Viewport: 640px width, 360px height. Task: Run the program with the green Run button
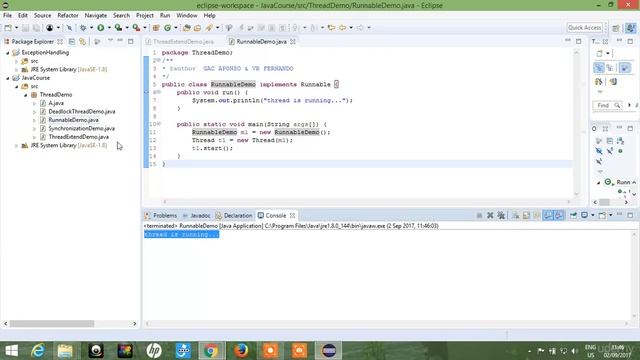click(x=100, y=28)
